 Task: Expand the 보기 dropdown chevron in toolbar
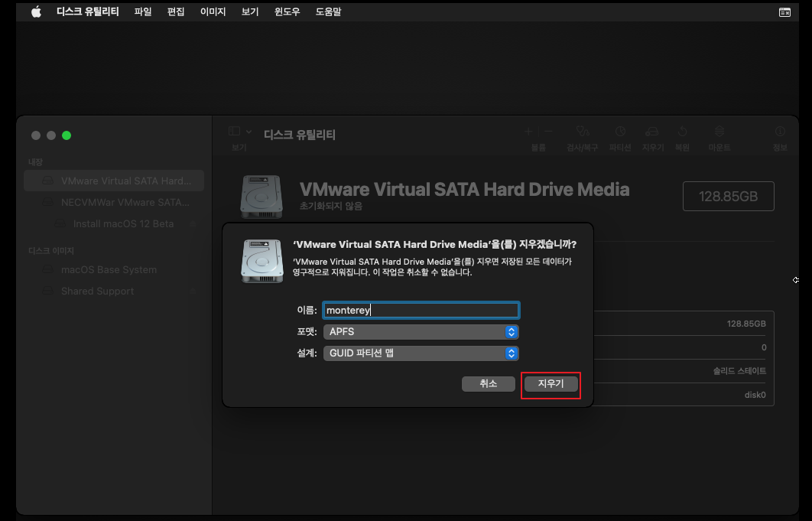pyautogui.click(x=248, y=132)
